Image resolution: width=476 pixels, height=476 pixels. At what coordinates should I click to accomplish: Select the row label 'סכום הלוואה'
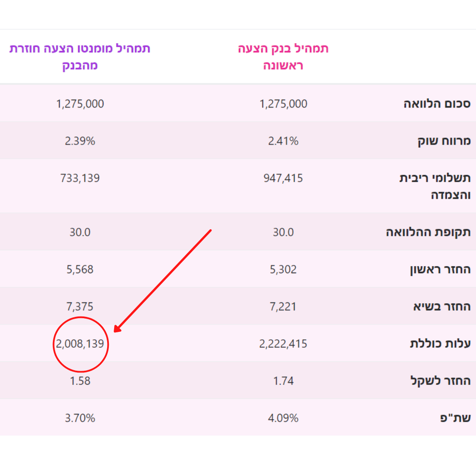click(437, 104)
